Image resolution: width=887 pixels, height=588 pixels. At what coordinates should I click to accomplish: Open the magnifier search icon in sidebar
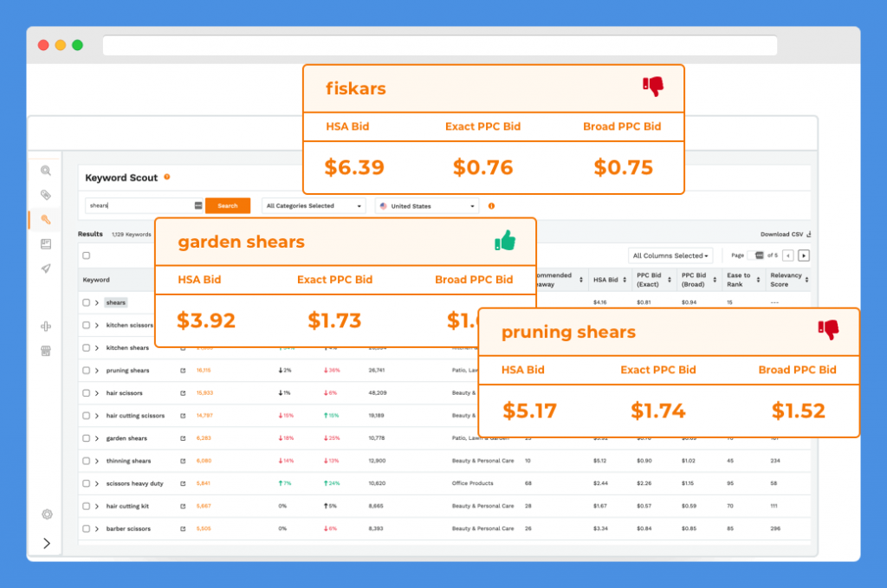(46, 171)
